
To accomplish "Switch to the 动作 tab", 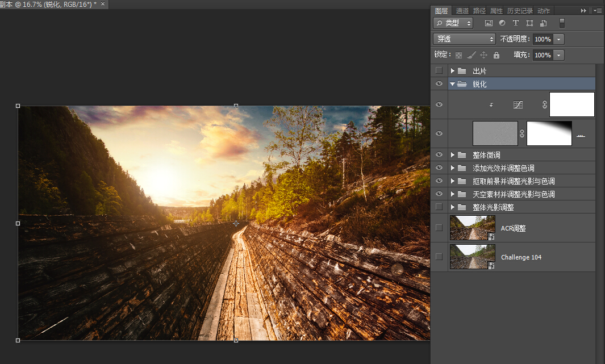I will [x=544, y=11].
